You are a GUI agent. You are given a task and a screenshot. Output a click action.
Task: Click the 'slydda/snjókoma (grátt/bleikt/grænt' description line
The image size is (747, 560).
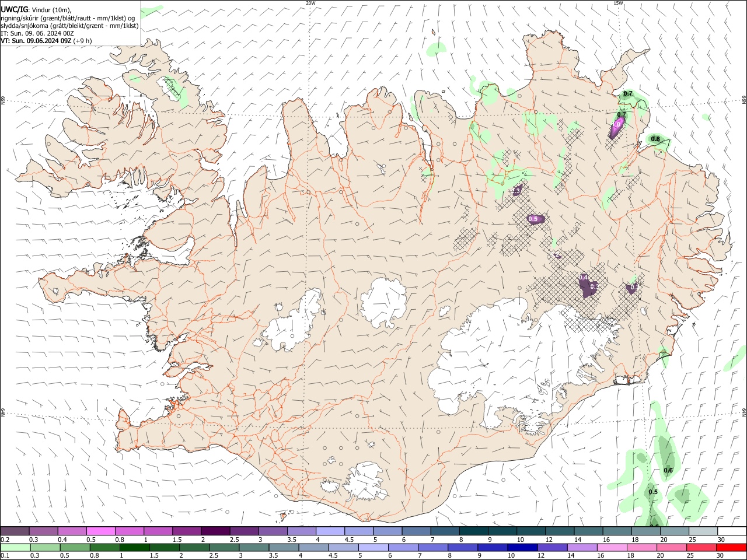click(x=69, y=26)
